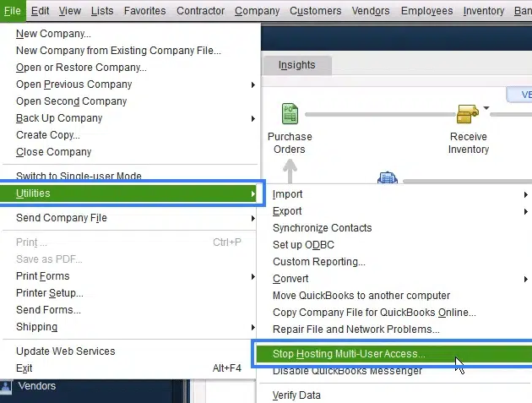Click the Customers menu in the menu bar

(315, 11)
